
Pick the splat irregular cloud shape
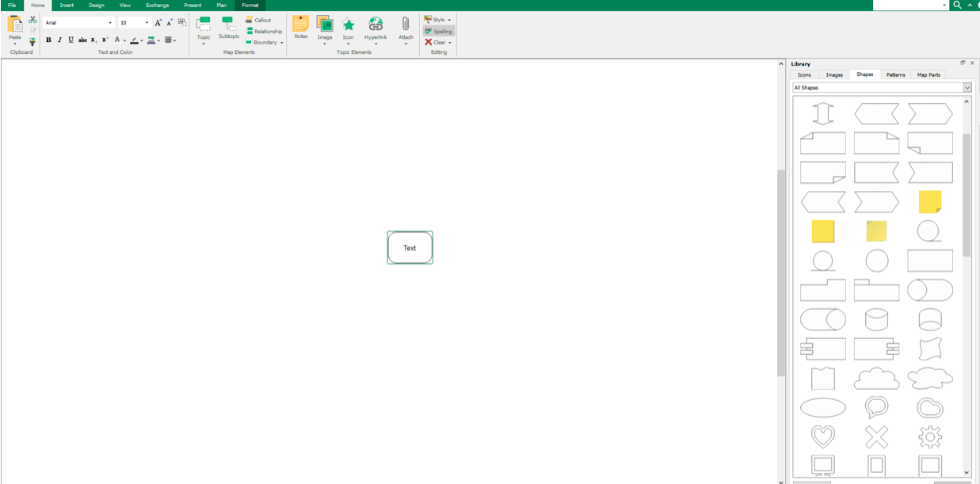coord(930,378)
